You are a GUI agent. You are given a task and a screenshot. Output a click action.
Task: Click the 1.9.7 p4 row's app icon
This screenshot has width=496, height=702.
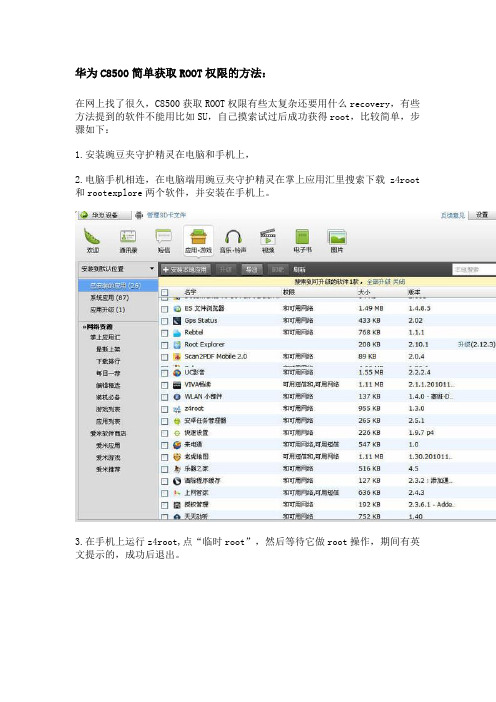[177, 433]
